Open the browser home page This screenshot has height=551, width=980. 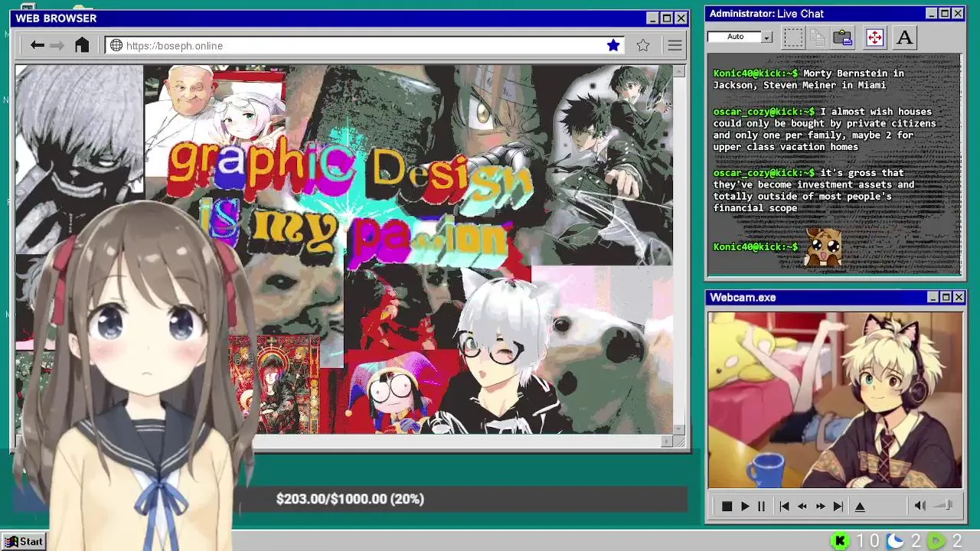82,46
